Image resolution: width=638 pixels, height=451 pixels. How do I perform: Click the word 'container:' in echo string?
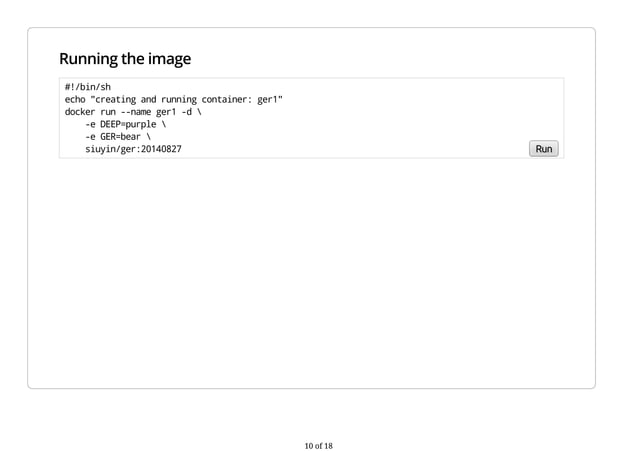[227, 99]
